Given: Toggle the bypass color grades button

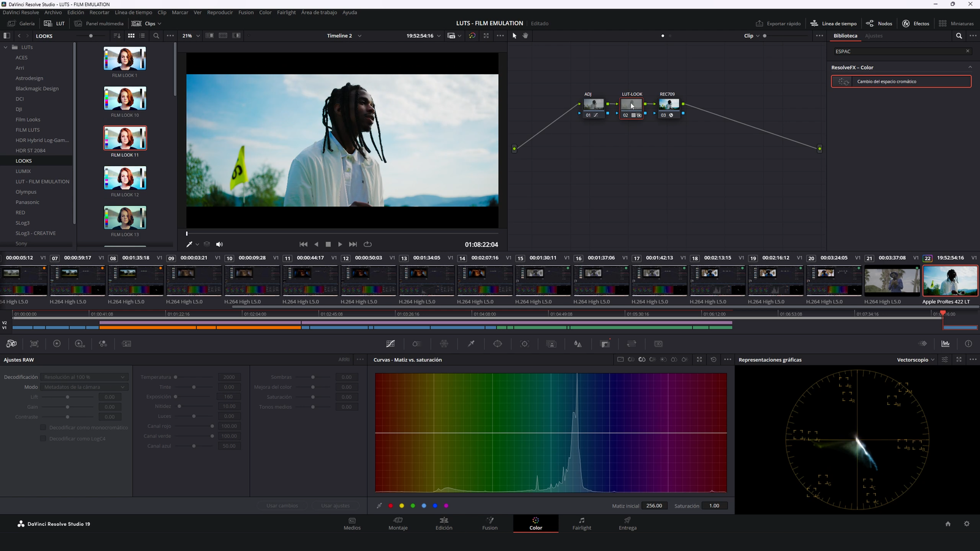Looking at the screenshot, I should [x=472, y=36].
